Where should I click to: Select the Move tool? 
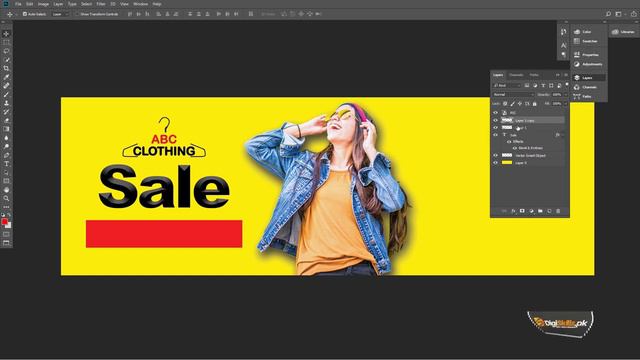[x=6, y=34]
